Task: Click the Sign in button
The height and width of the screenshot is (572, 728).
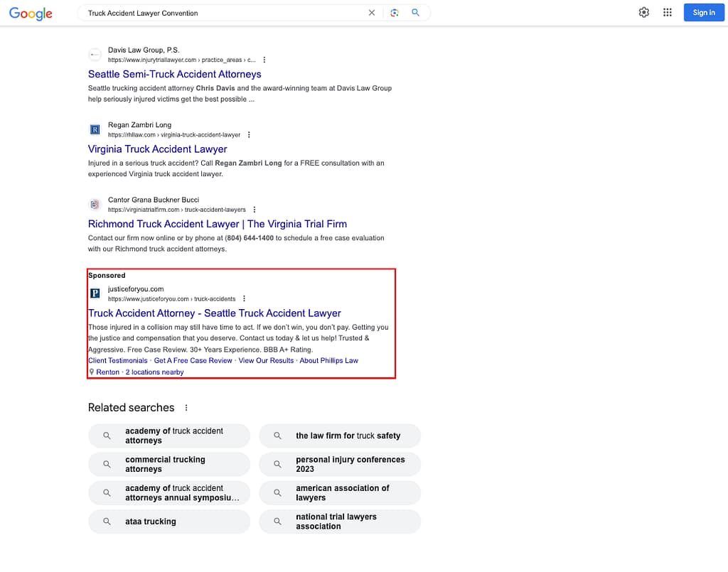Action: [x=703, y=13]
